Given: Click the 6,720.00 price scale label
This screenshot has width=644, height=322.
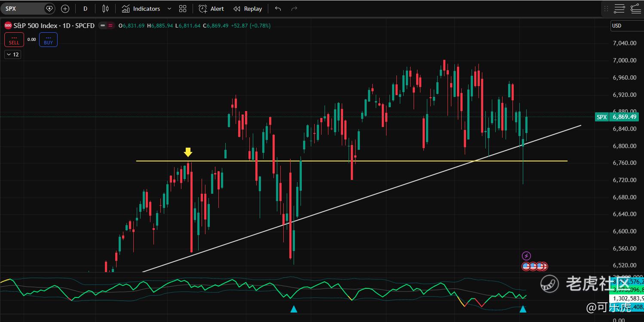Looking at the screenshot, I should [x=624, y=180].
